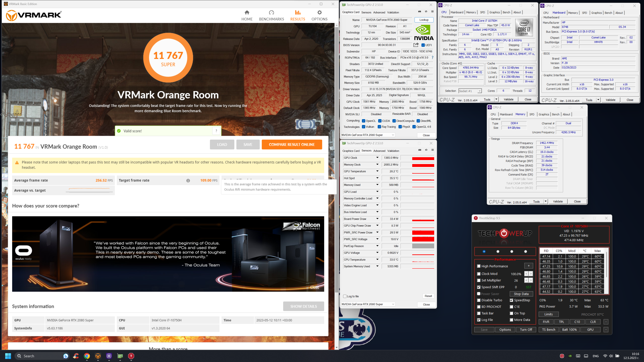Click GPU-Z Graphics Card refresh icon
This screenshot has height=362, width=644.
[x=426, y=12]
